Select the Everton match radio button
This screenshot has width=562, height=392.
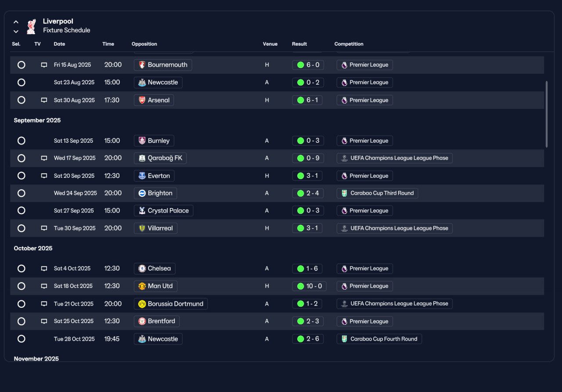click(21, 176)
